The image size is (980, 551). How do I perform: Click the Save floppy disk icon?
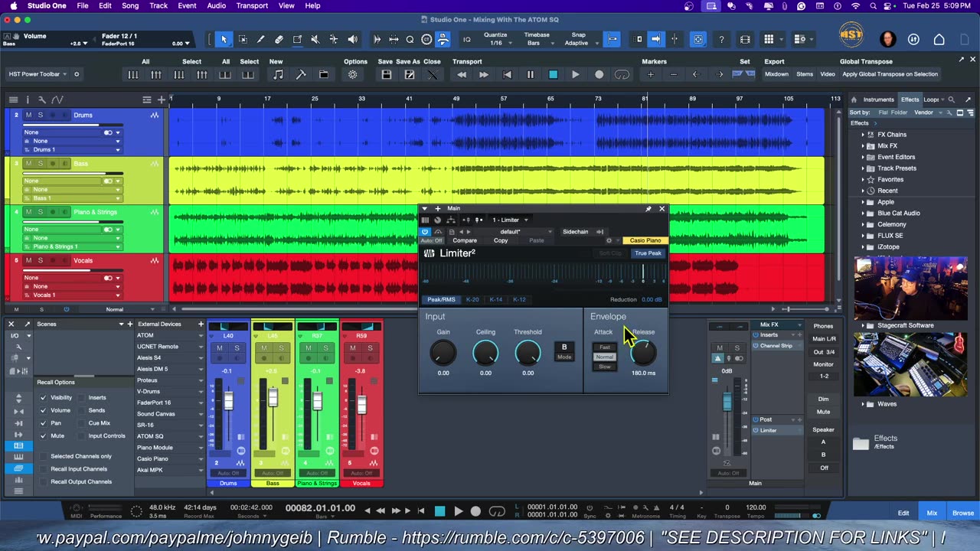[386, 74]
